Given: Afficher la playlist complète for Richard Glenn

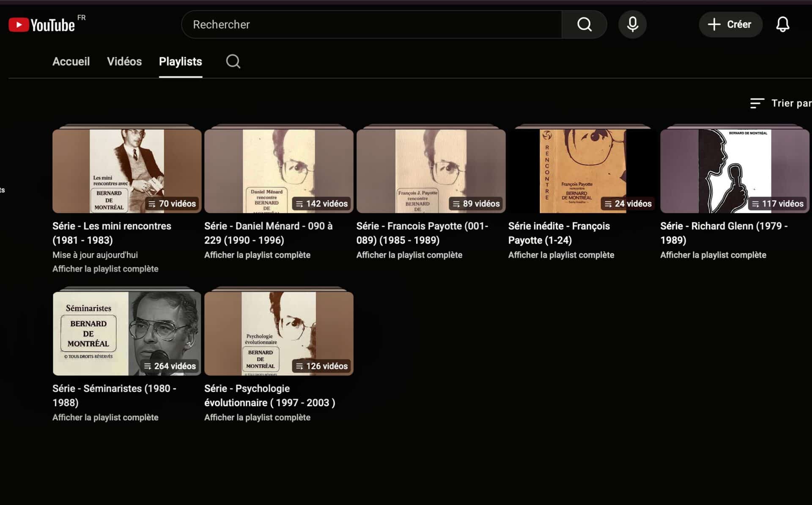Looking at the screenshot, I should coord(713,255).
